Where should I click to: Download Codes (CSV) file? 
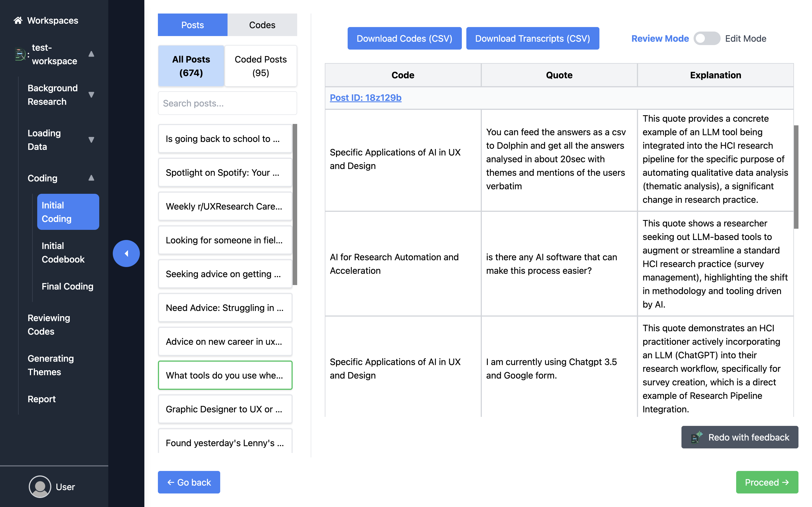click(404, 39)
